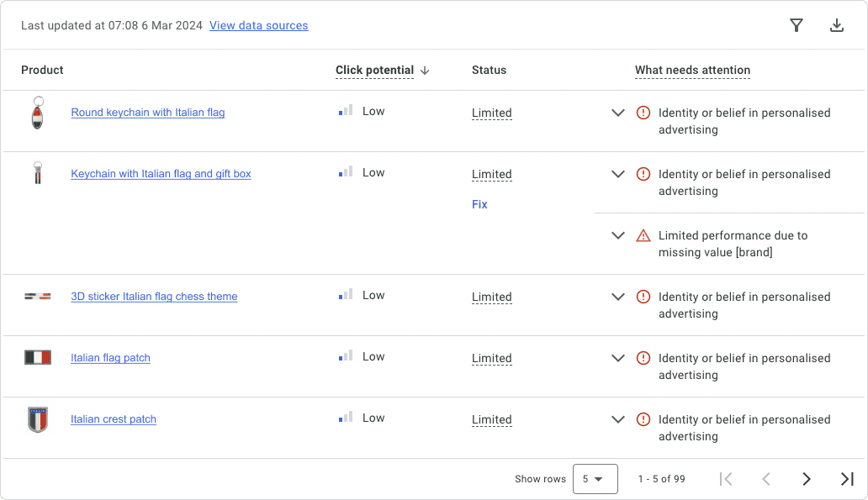Open the Show rows dropdown
Viewport: 868px width, 500px height.
(595, 479)
